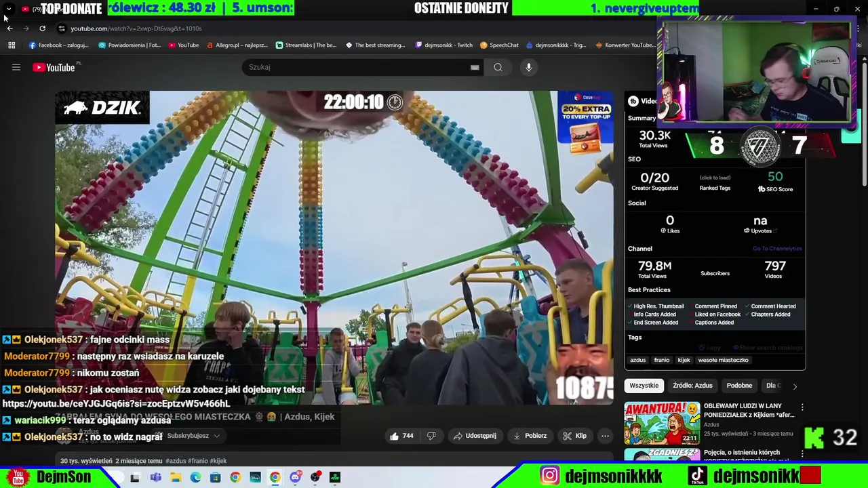Click the kijek tag chip in Tags

click(684, 360)
